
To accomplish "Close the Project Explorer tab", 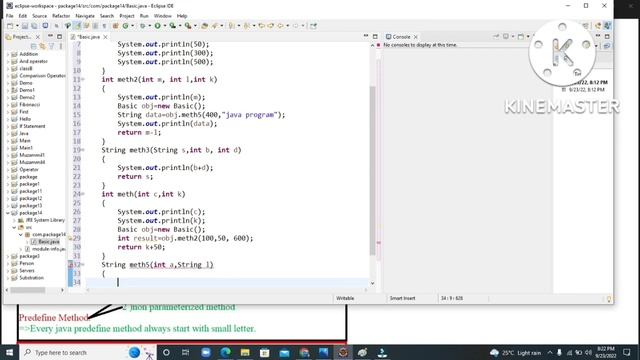I will 38,37.
